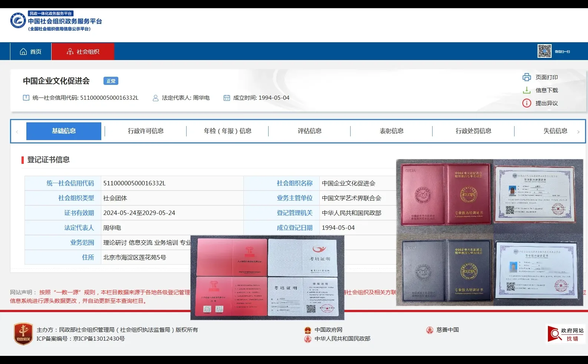588x364 pixels.
Task: Open the 首页 home tab
Action: pyautogui.click(x=31, y=52)
